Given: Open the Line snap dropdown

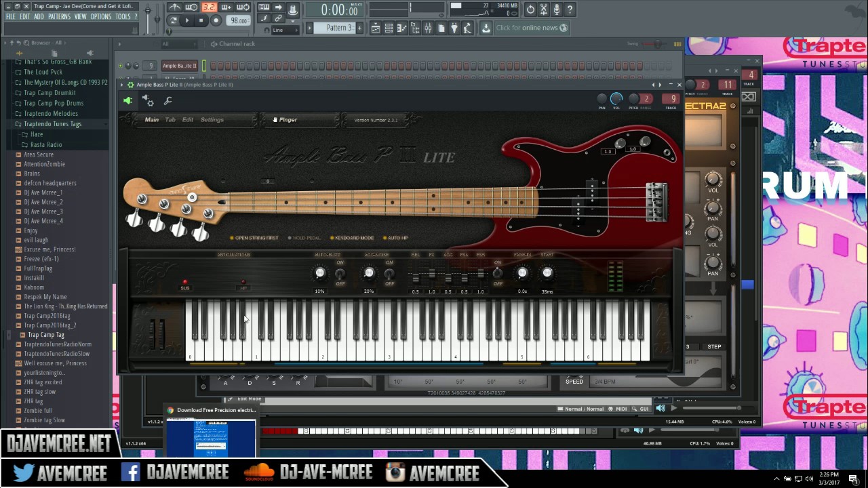Looking at the screenshot, I should click(283, 30).
